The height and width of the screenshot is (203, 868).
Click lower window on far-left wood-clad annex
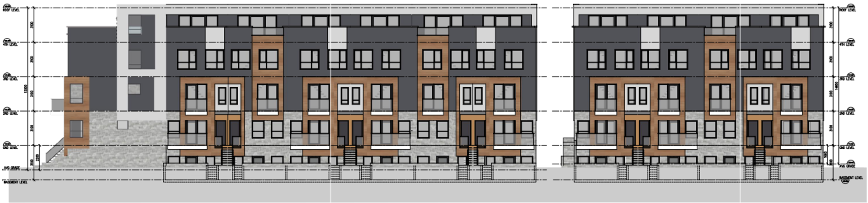pos(76,129)
